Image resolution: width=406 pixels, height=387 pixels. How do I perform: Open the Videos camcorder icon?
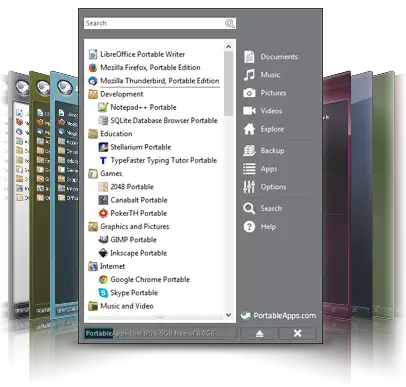[x=249, y=111]
